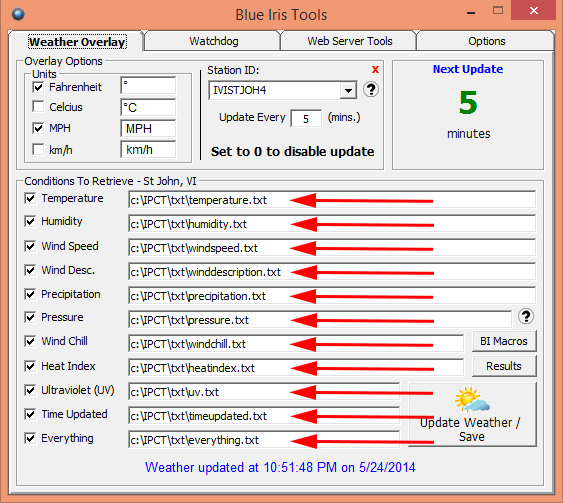Click the Fahrenheit degree symbol field
Screen dimensions: 563x503
(148, 86)
